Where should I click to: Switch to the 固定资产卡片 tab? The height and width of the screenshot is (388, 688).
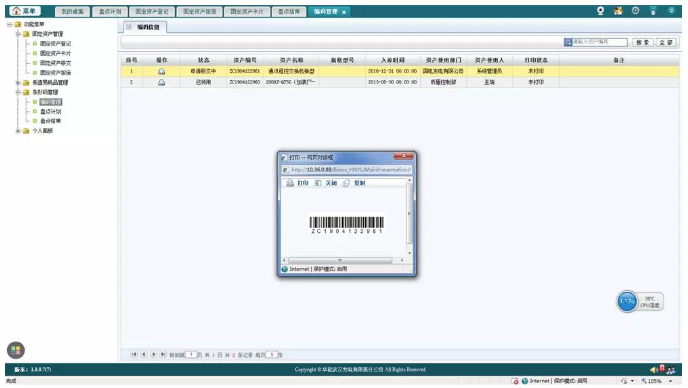(x=247, y=12)
